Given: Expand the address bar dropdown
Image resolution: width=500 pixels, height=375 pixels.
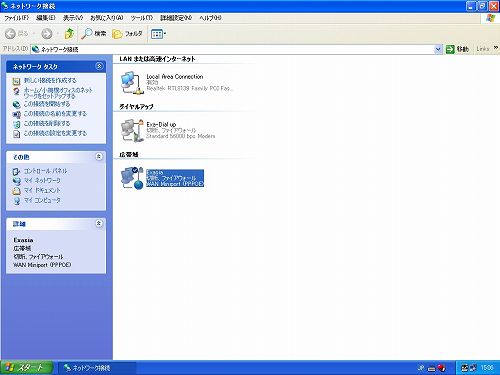Looking at the screenshot, I should (x=438, y=49).
